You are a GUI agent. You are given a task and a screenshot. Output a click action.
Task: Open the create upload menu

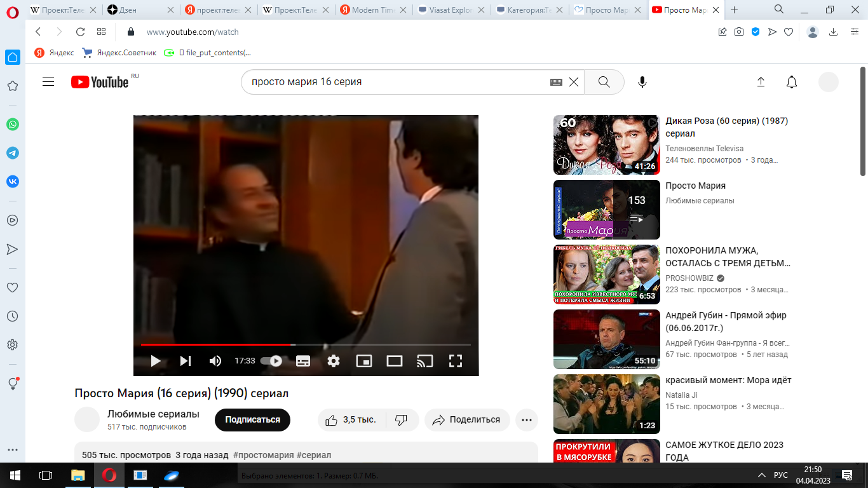[761, 82]
